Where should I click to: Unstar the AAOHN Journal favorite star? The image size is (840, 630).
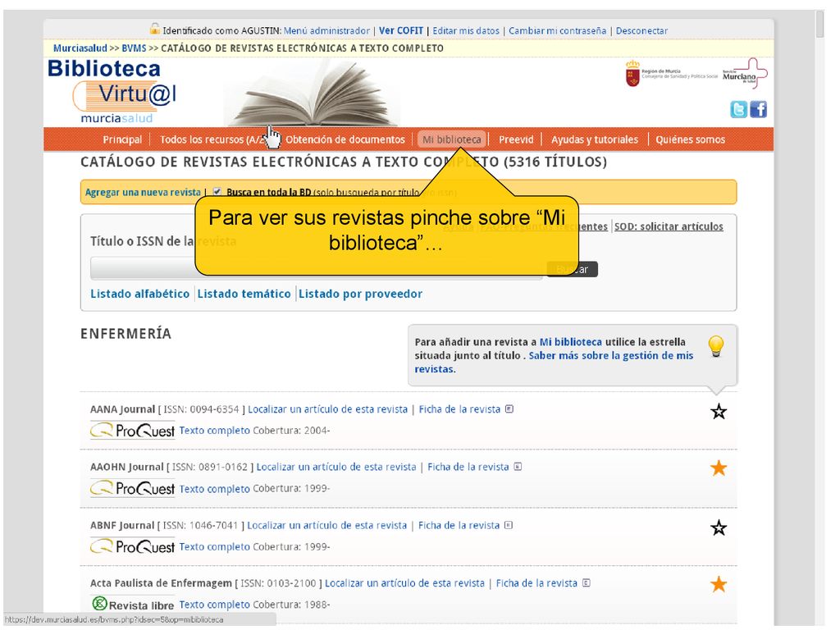coord(719,468)
